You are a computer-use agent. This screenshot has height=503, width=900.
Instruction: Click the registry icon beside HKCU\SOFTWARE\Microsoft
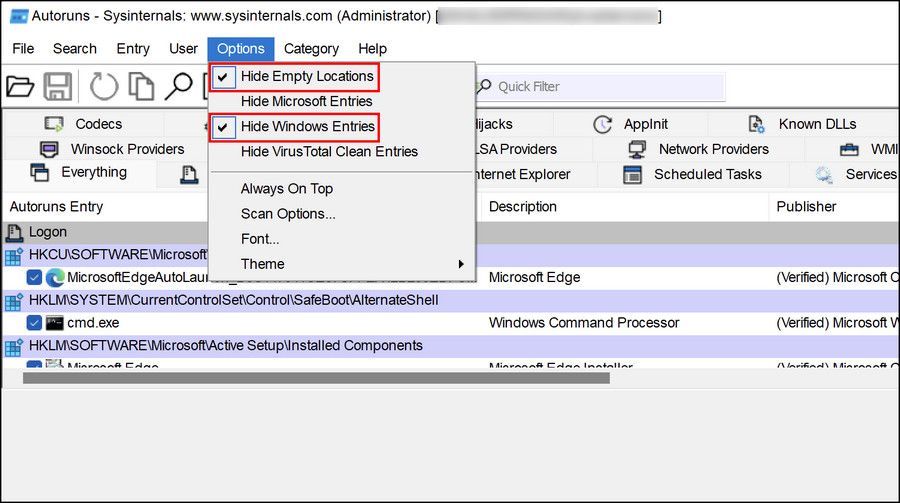click(14, 256)
